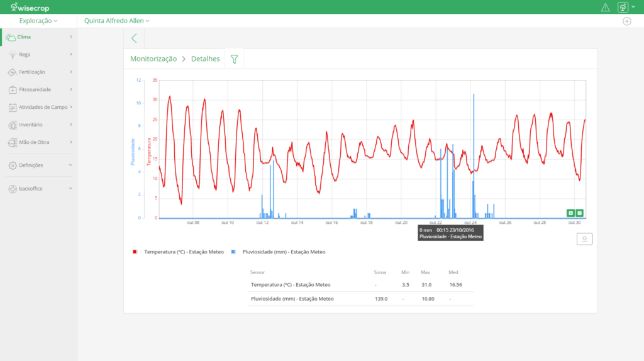Image resolution: width=644 pixels, height=361 pixels.
Task: Go back using the left arrow
Action: coord(134,38)
